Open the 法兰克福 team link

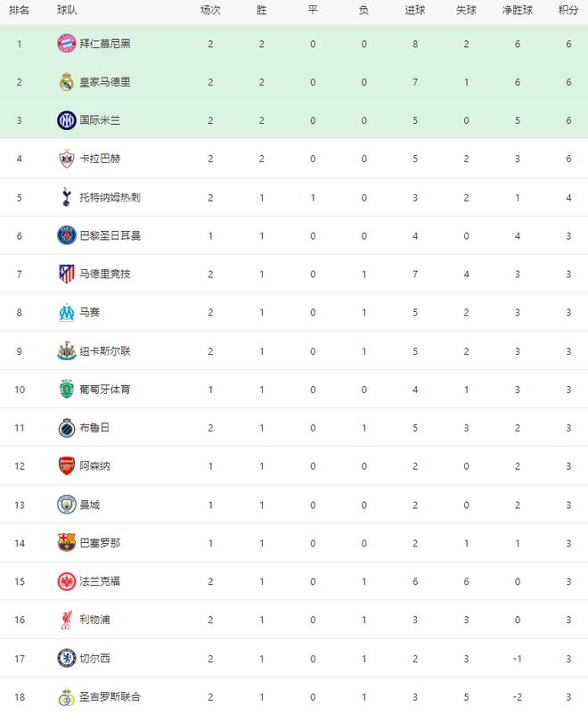pos(100,580)
